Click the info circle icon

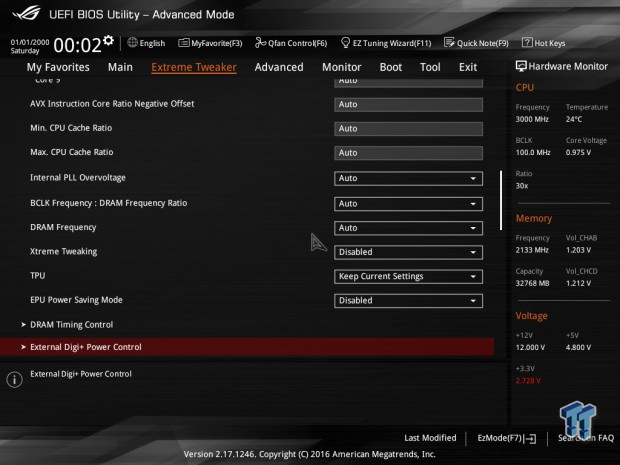15,380
